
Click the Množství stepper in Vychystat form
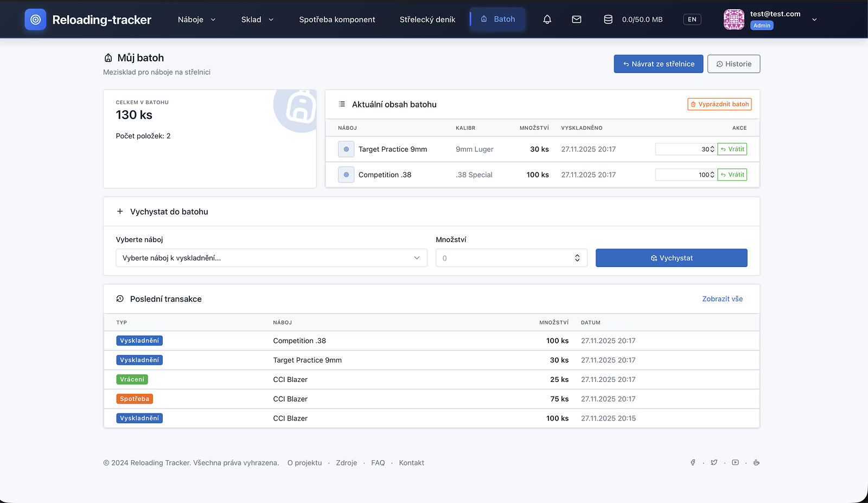point(577,258)
